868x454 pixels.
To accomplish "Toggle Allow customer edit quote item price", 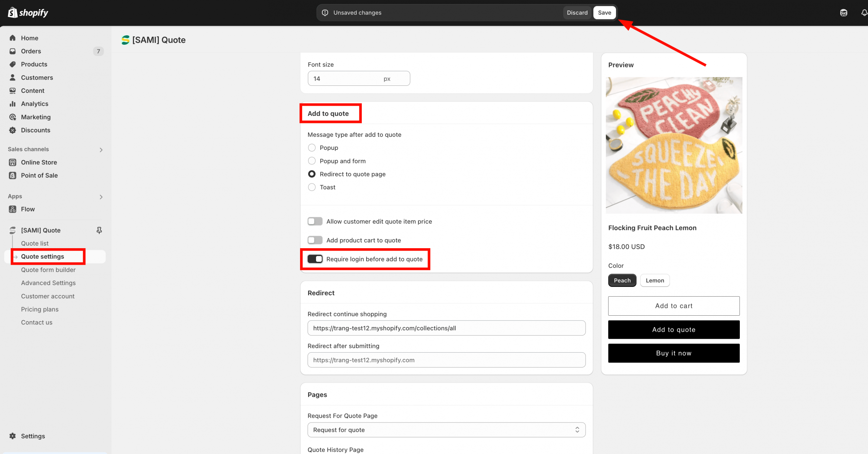I will click(315, 221).
